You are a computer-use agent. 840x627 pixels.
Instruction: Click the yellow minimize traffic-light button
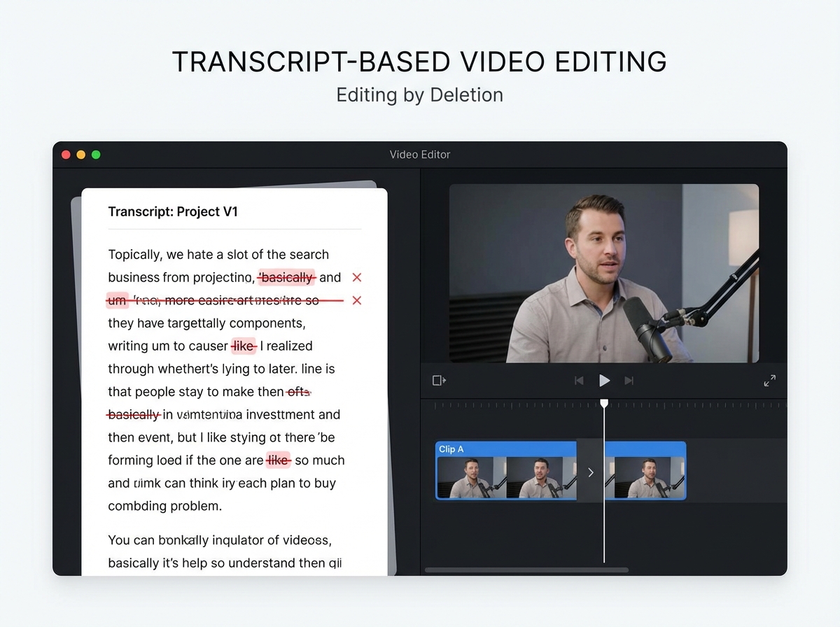(80, 155)
